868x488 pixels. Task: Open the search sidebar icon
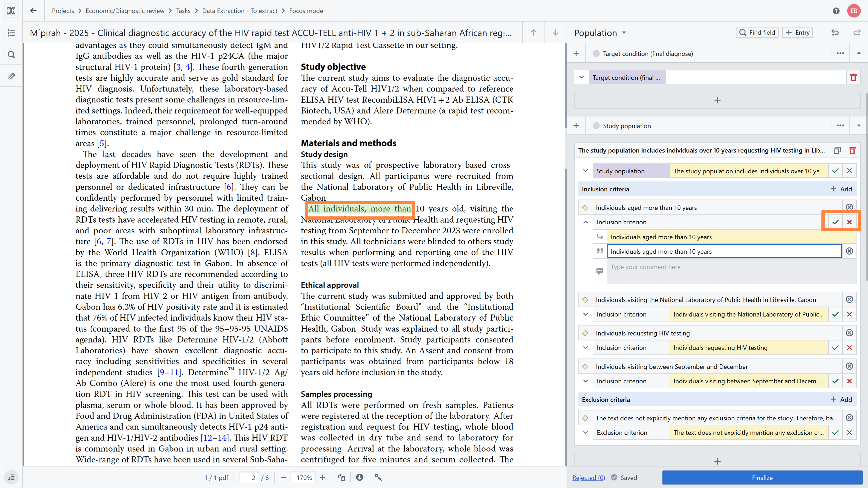click(11, 54)
